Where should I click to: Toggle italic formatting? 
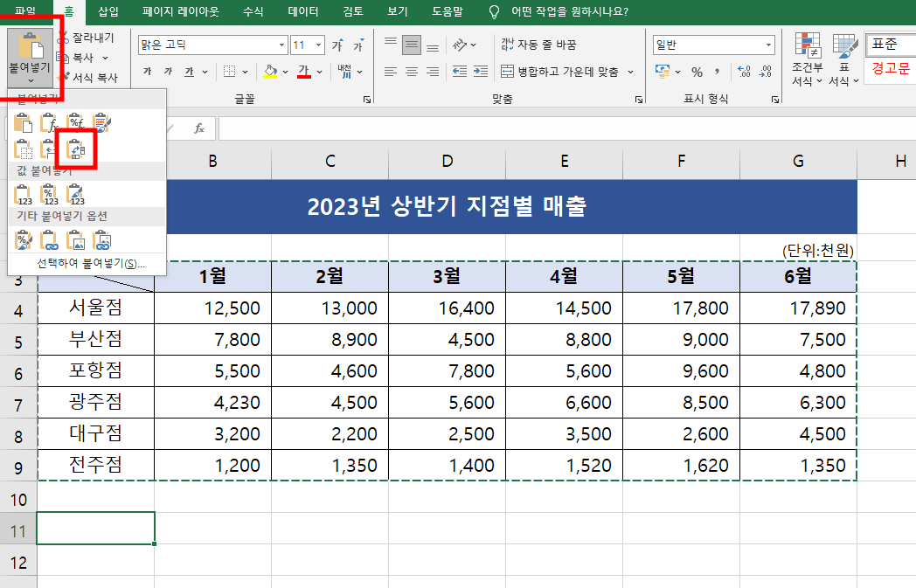[x=168, y=72]
